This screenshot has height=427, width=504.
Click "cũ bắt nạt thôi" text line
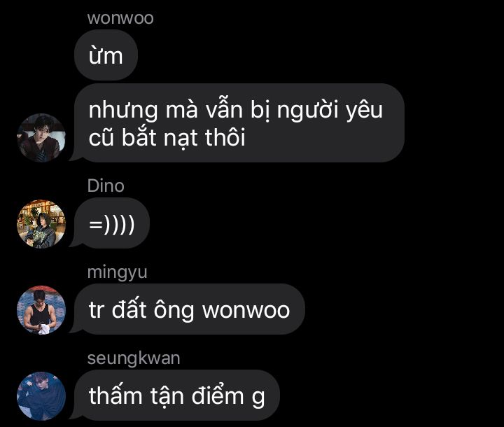click(167, 137)
